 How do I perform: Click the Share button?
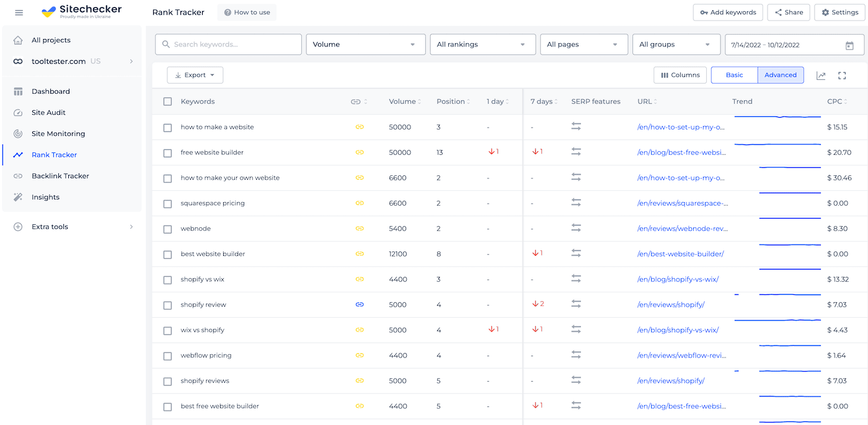point(789,12)
